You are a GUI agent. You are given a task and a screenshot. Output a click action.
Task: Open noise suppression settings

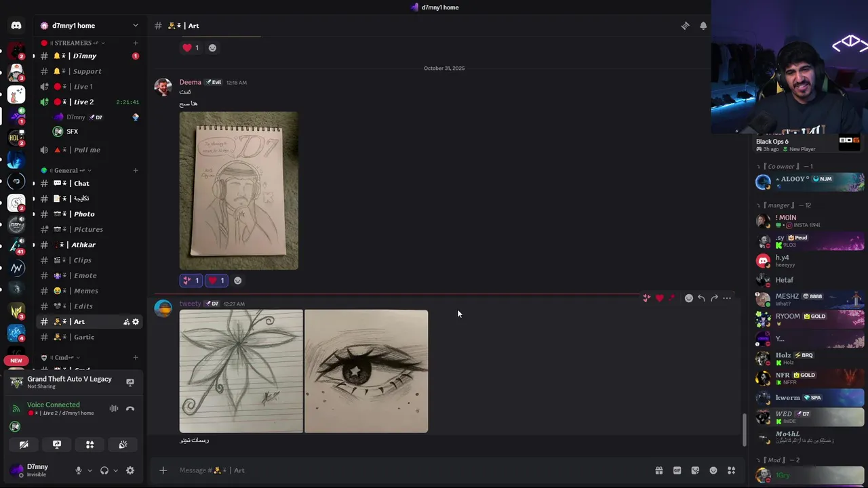pos(113,409)
